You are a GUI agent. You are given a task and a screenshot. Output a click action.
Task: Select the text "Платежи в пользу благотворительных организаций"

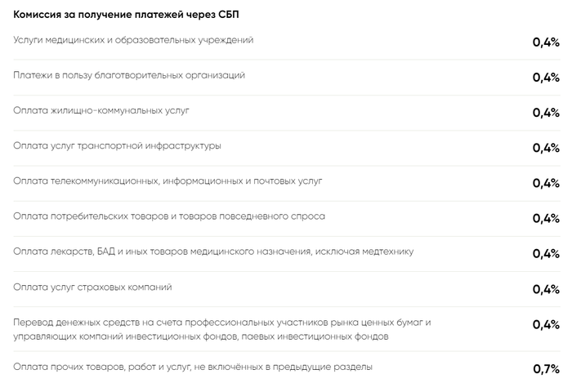129,75
